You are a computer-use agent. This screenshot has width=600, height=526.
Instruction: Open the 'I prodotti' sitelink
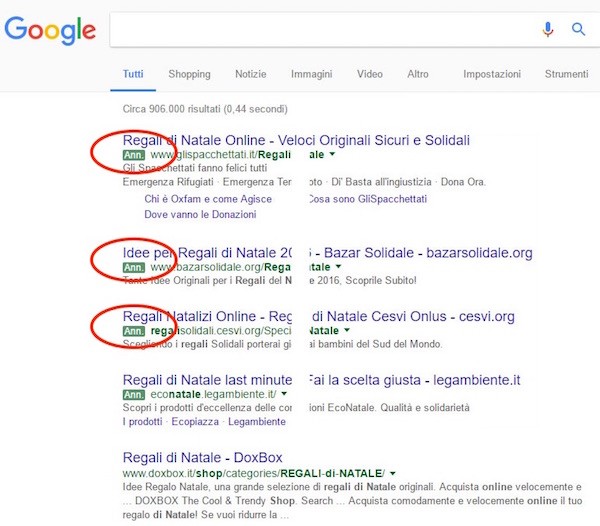tap(142, 422)
